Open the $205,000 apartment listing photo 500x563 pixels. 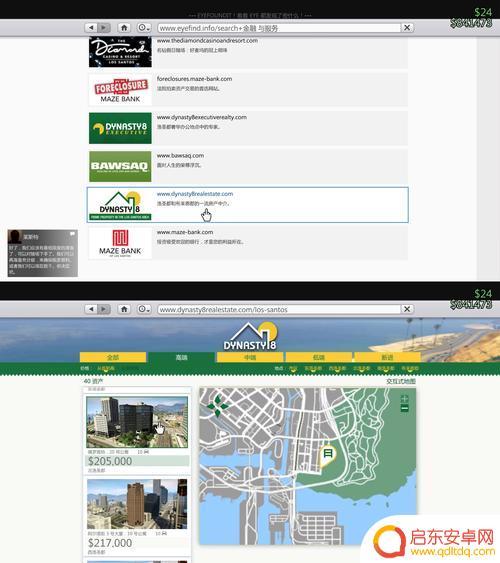coord(137,422)
